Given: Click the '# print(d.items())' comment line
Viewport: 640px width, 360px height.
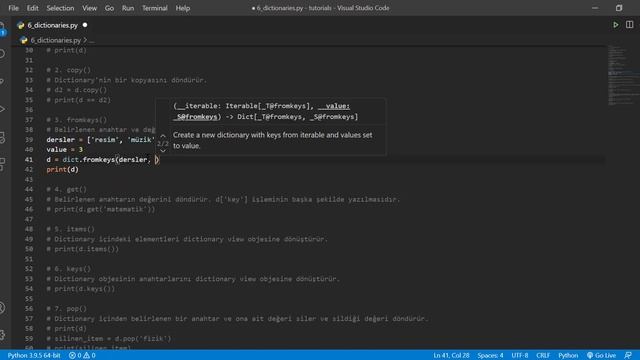Looking at the screenshot, I should [82, 249].
